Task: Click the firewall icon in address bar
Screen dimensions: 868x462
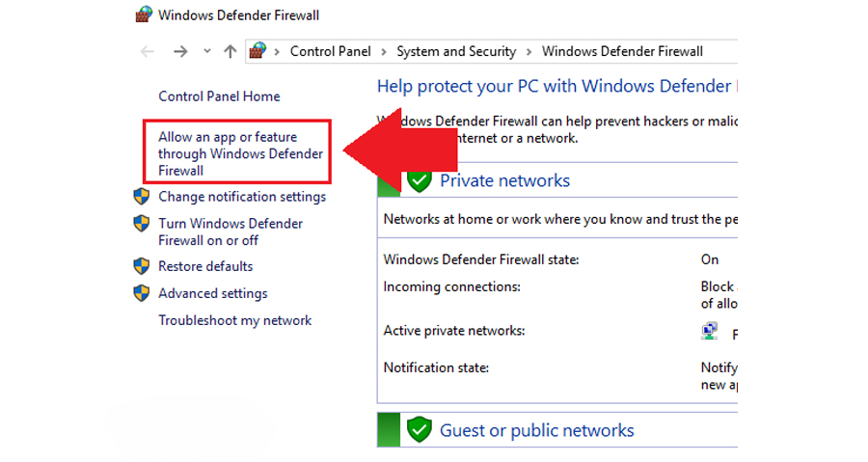Action: (258, 51)
